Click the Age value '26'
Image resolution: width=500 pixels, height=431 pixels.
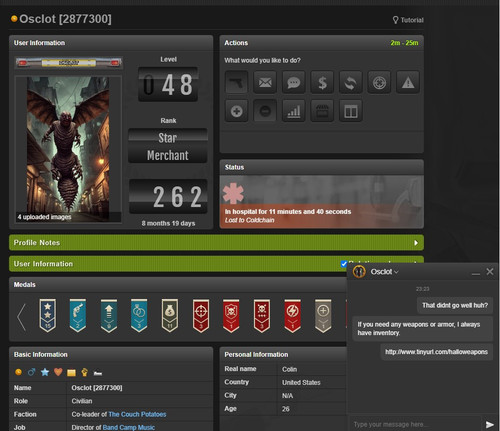pos(286,409)
